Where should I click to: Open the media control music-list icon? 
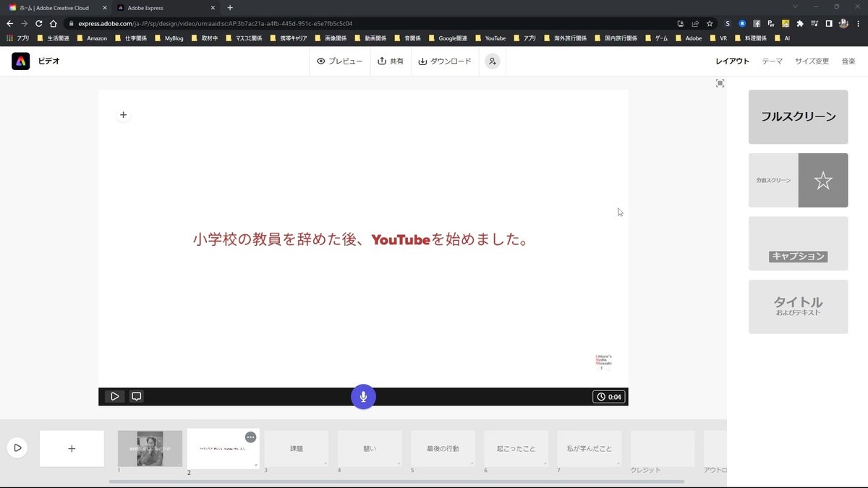[x=814, y=23]
